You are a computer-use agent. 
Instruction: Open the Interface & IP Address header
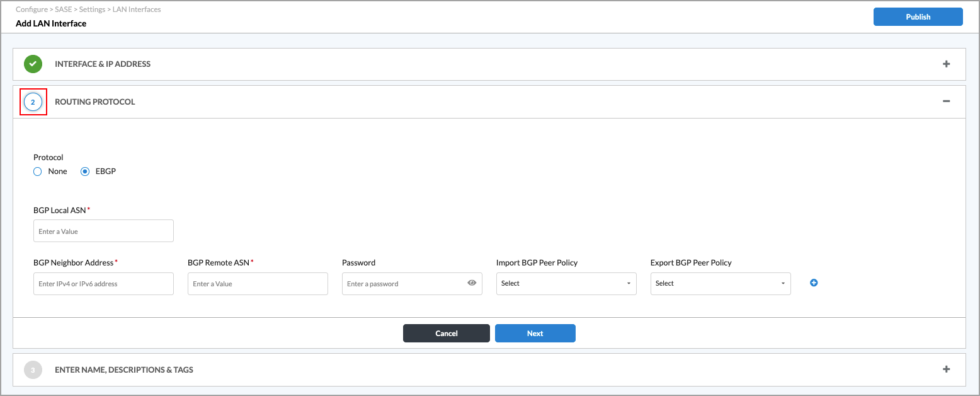click(103, 64)
